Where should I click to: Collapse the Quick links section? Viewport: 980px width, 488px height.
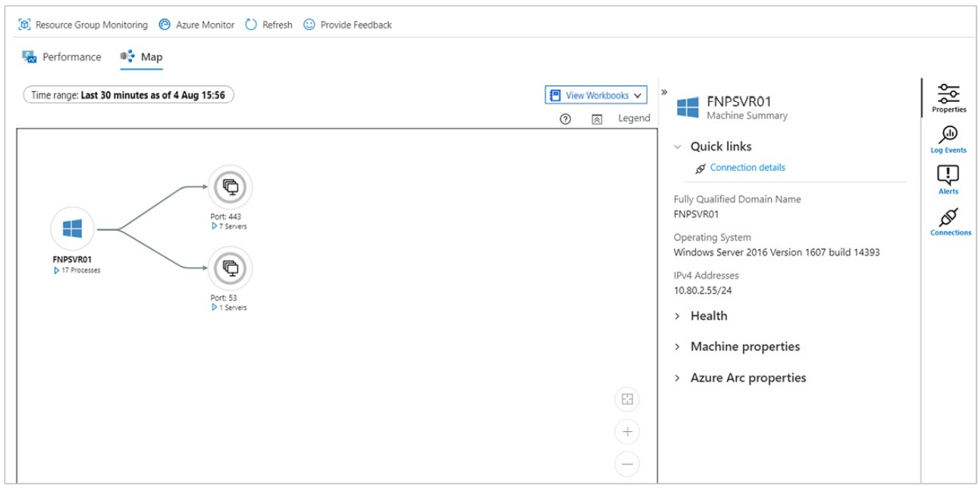click(x=677, y=146)
